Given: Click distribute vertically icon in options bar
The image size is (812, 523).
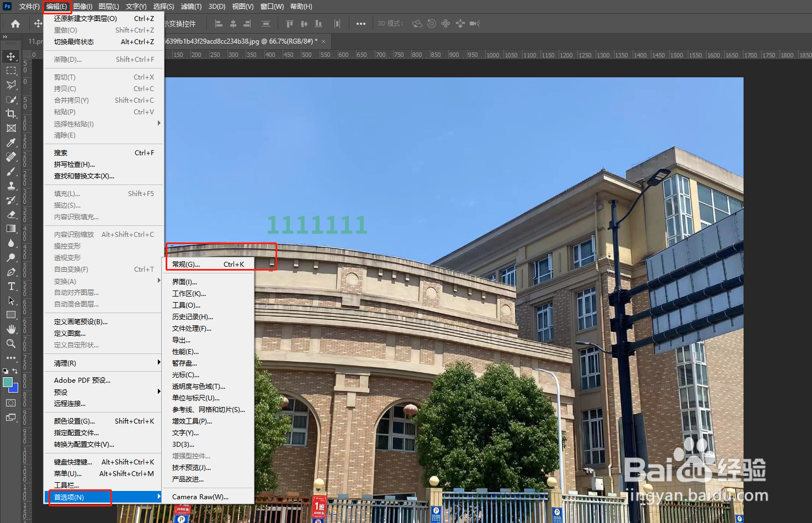Looking at the screenshot, I should coord(266,24).
